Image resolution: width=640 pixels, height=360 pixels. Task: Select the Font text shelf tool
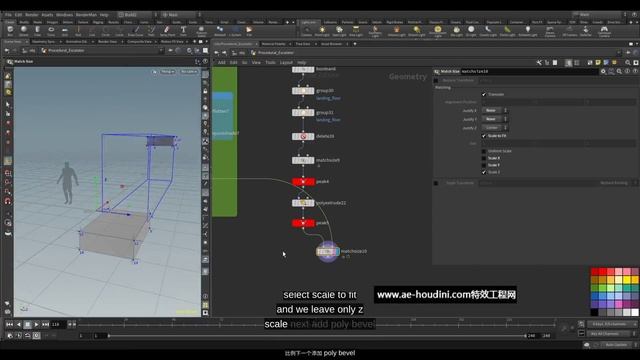(x=183, y=31)
